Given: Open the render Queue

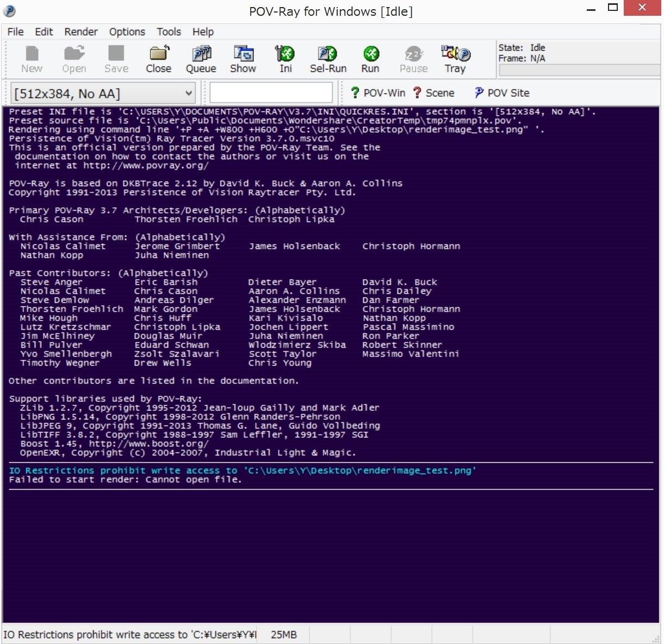Looking at the screenshot, I should point(201,59).
